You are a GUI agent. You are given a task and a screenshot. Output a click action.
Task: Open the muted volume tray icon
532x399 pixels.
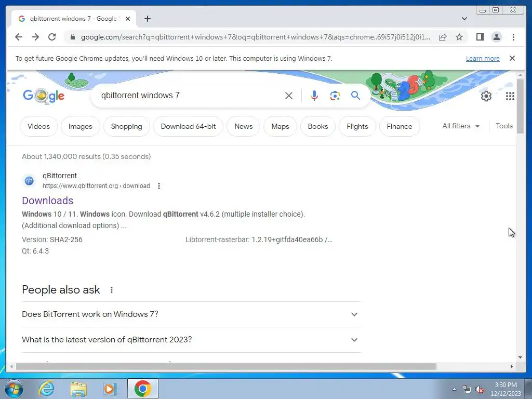(480, 389)
